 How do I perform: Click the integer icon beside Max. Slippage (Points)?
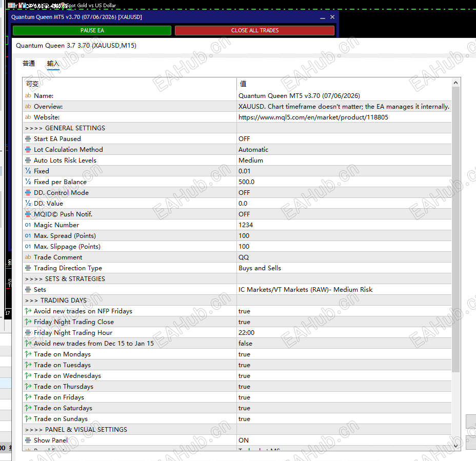[28, 247]
